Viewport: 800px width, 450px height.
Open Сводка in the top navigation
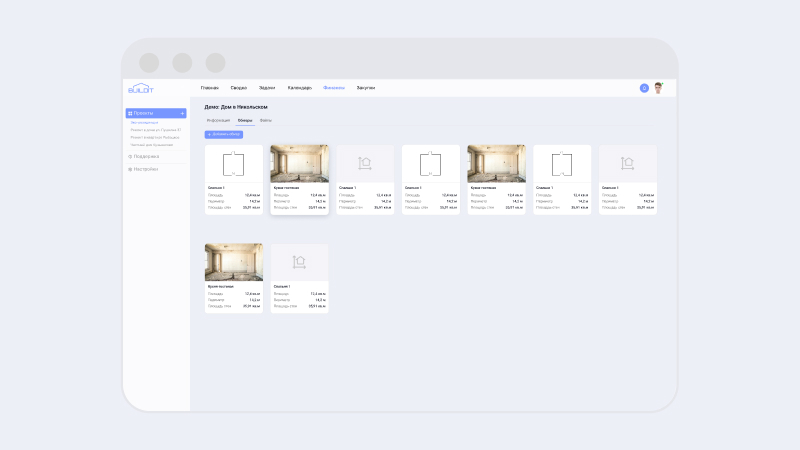point(239,88)
